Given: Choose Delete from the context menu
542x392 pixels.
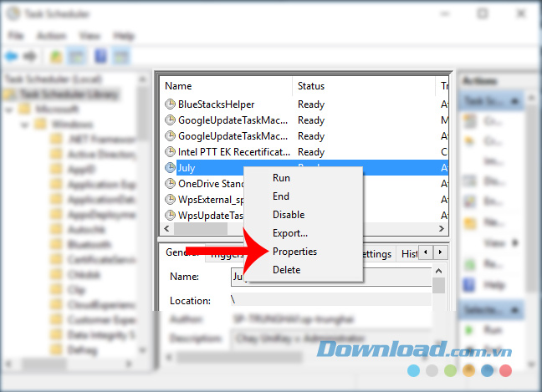Looking at the screenshot, I should (x=286, y=270).
